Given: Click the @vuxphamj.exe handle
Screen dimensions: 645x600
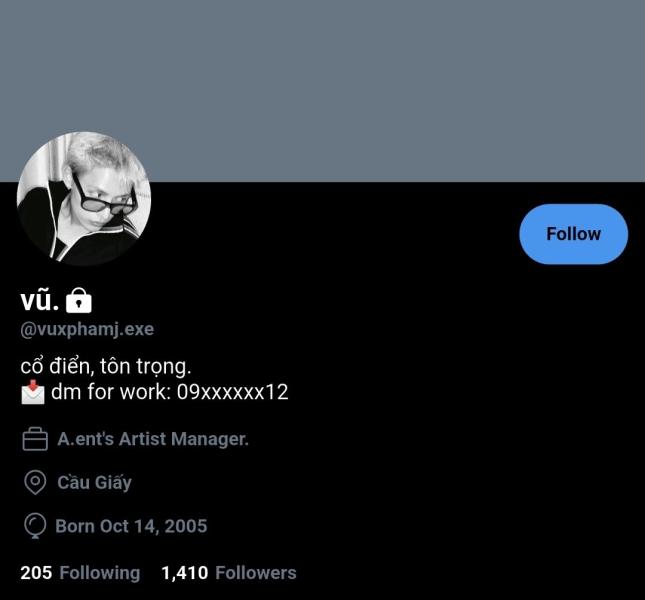Looking at the screenshot, I should pos(87,329).
